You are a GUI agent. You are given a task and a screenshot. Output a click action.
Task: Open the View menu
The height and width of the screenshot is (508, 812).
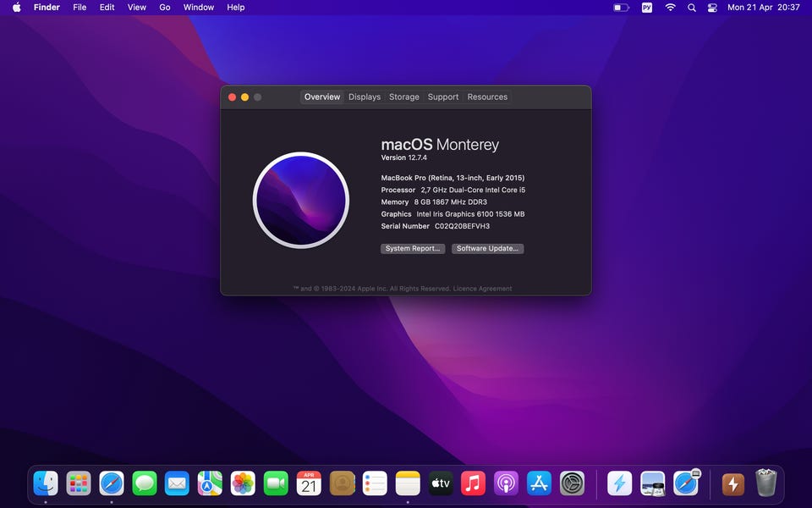click(137, 8)
